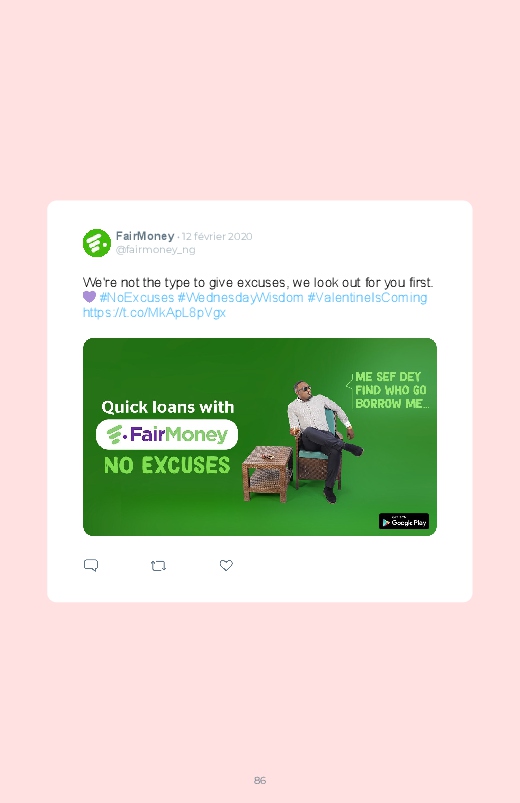Open the t.co/MkApL8pVgx link
The height and width of the screenshot is (803, 520).
(x=154, y=312)
